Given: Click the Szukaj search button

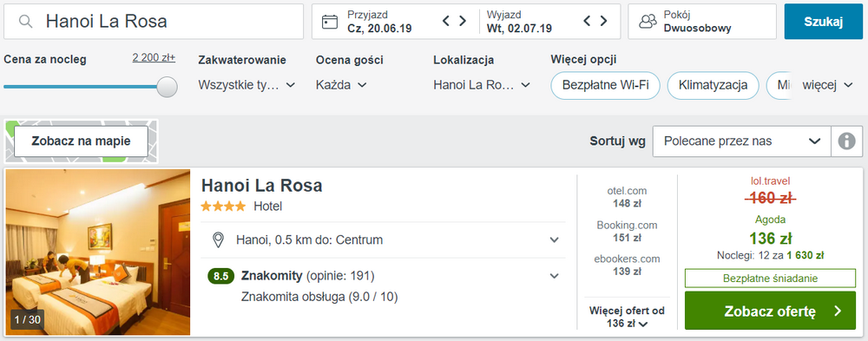Looking at the screenshot, I should [x=823, y=22].
